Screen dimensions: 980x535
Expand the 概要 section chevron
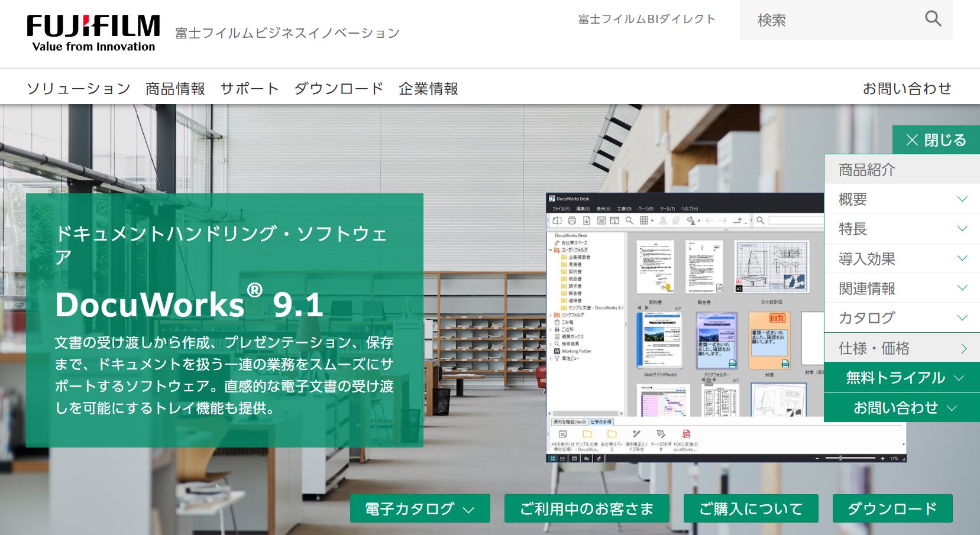click(962, 199)
